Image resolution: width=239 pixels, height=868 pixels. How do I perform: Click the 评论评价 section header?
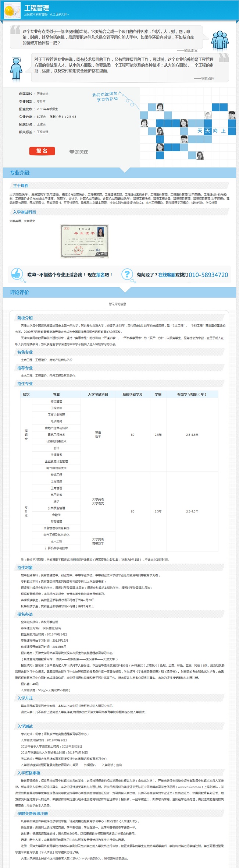tap(19, 292)
